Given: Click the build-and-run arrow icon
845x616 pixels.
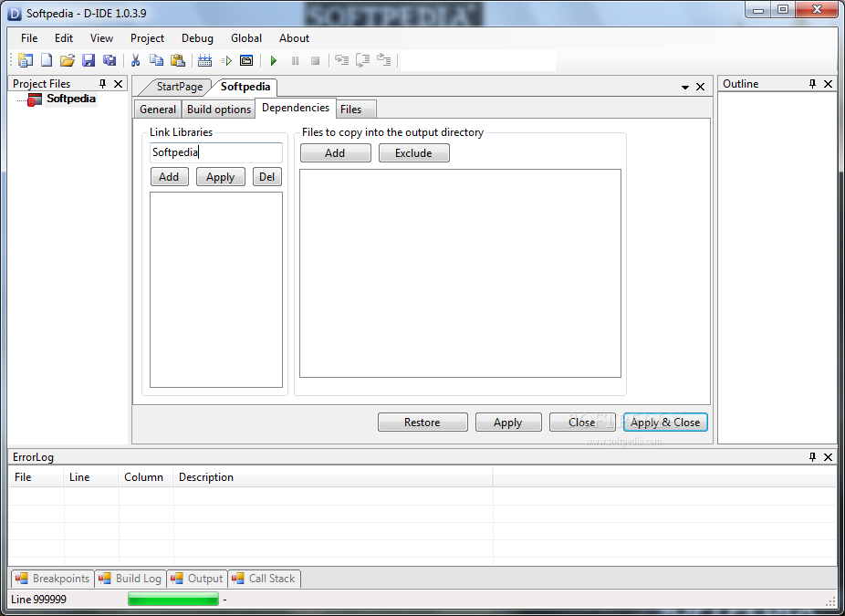Looking at the screenshot, I should pyautogui.click(x=225, y=60).
